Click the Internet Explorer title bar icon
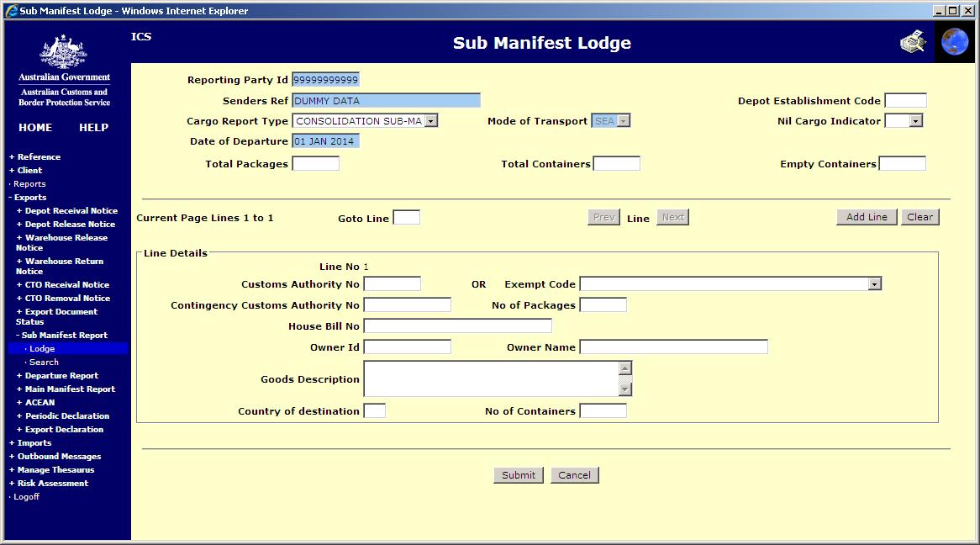Screen dimensions: 980x545 (11, 11)
